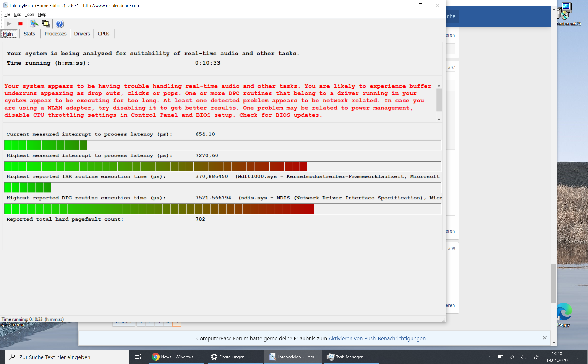
Task: Open the CPUs tab
Action: [x=103, y=34]
